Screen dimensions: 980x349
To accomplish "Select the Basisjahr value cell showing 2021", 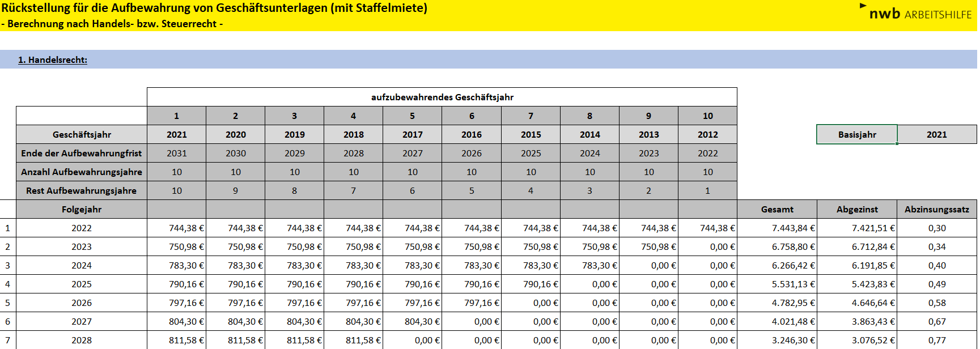I will [x=936, y=134].
